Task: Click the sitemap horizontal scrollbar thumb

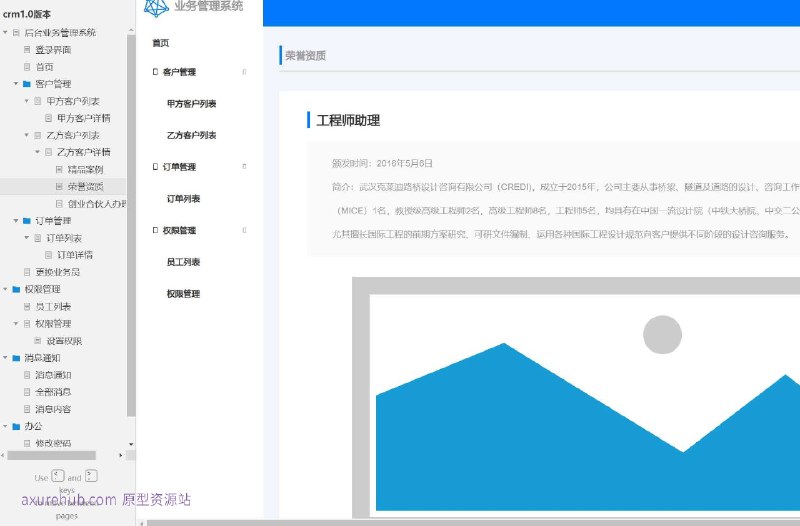Action: 52,455
